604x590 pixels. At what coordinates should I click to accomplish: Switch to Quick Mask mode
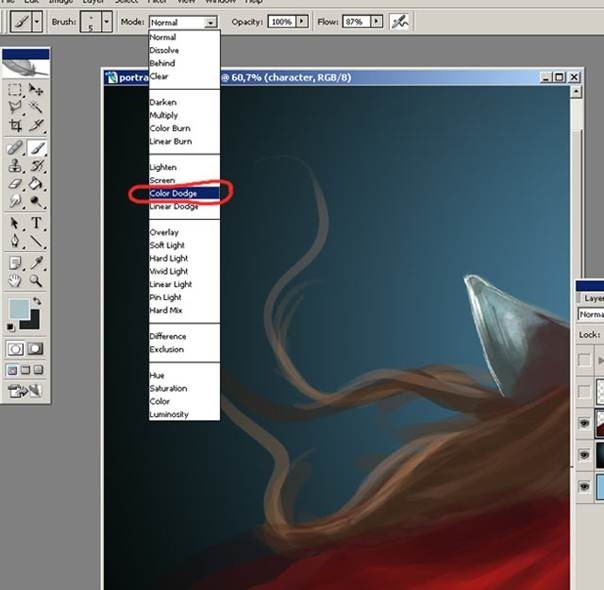[35, 349]
